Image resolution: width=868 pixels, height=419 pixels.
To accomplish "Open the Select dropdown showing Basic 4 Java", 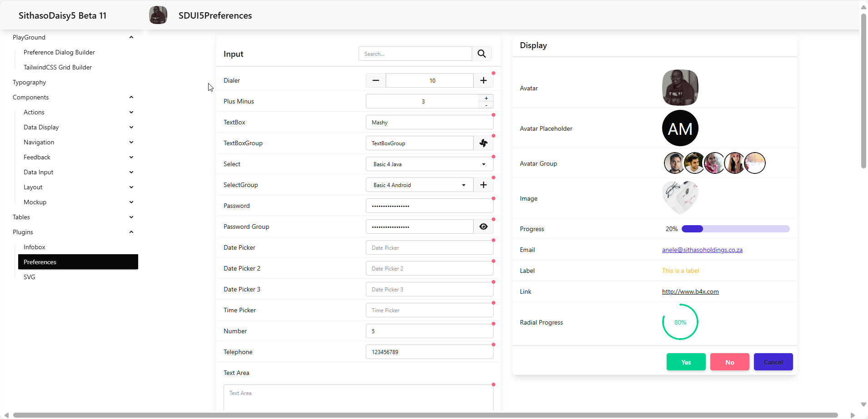I will click(x=429, y=164).
